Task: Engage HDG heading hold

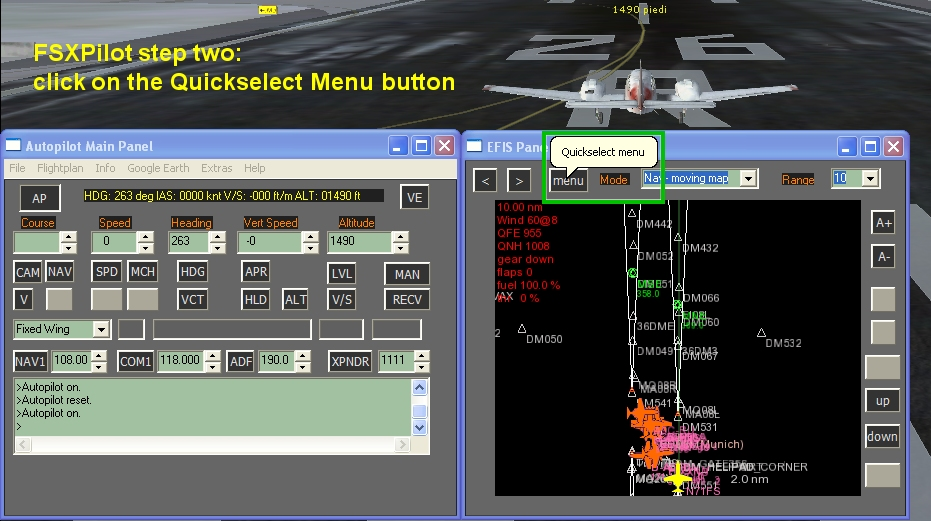Action: coord(192,272)
